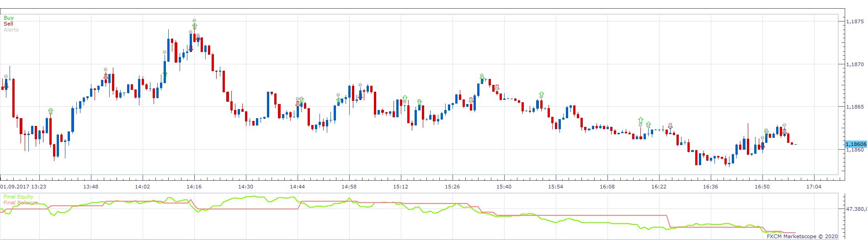The height and width of the screenshot is (240, 868).
Task: Select the Final Equity legend label
Action: pos(18,197)
